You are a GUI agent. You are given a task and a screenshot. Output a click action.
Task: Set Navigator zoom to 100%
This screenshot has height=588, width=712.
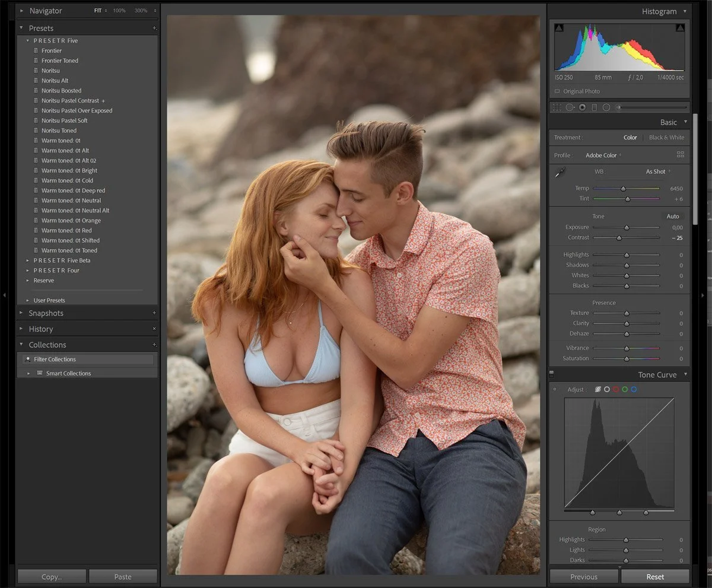pos(119,11)
